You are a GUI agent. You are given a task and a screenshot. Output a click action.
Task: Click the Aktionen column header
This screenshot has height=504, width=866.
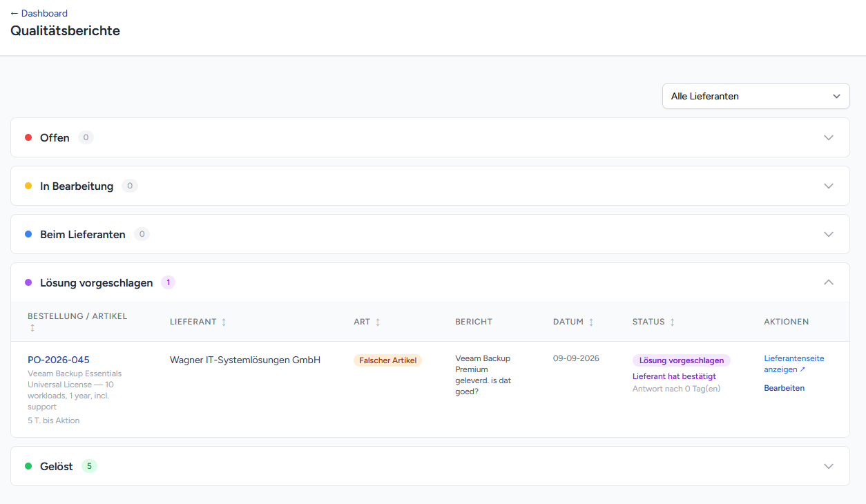click(786, 322)
